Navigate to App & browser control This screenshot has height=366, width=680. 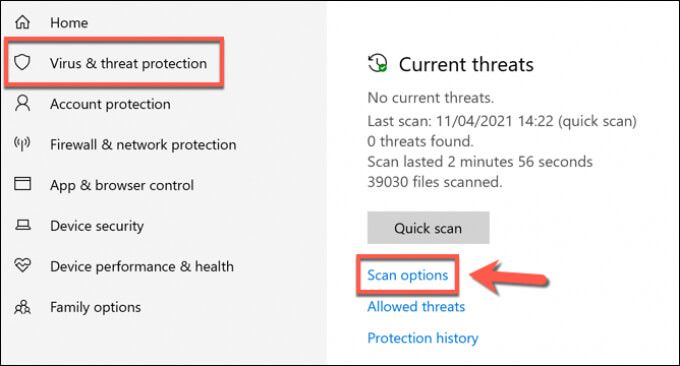(x=122, y=185)
